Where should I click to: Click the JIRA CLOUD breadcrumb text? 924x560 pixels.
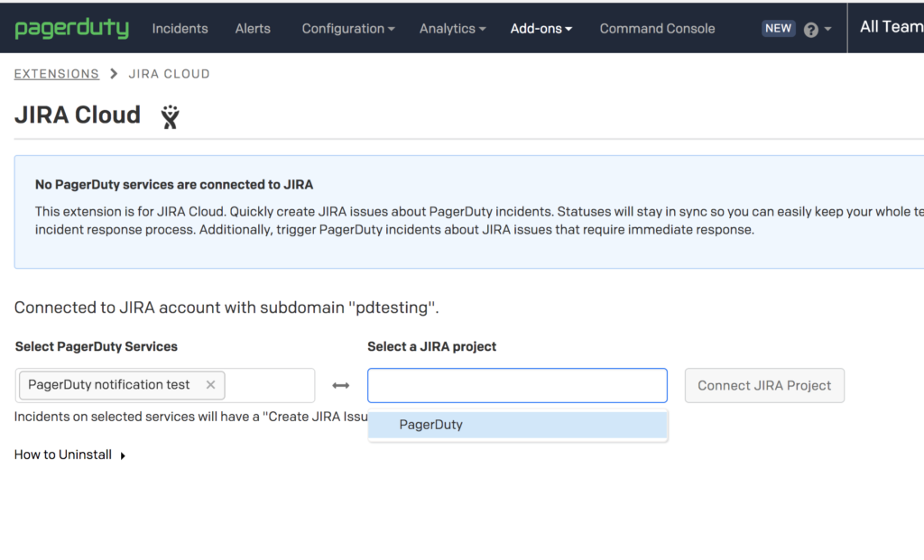(169, 74)
